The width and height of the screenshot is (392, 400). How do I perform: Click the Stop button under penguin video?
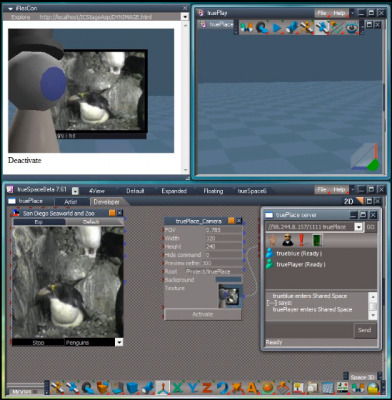point(38,342)
